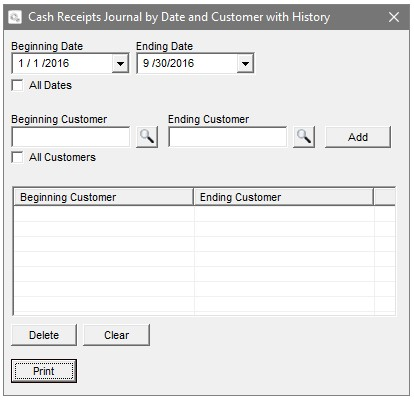Open the Ending Customer lookup magnifier
Viewport: 414px width, 402px height.
coord(304,137)
